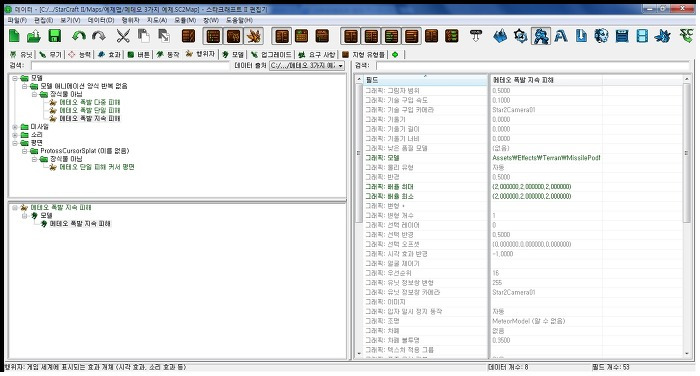This screenshot has height=376, width=700.
Task: Toggle the table view toolbar button
Action: pos(213,36)
